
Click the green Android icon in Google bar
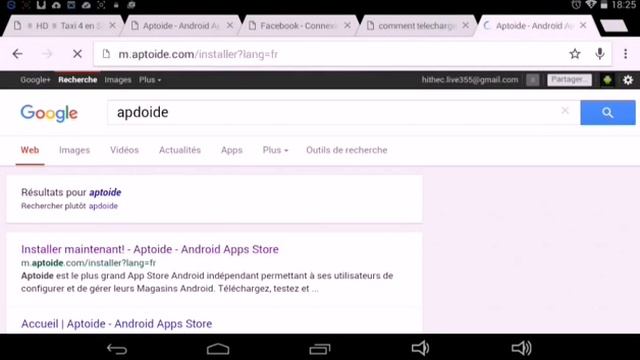tap(607, 80)
